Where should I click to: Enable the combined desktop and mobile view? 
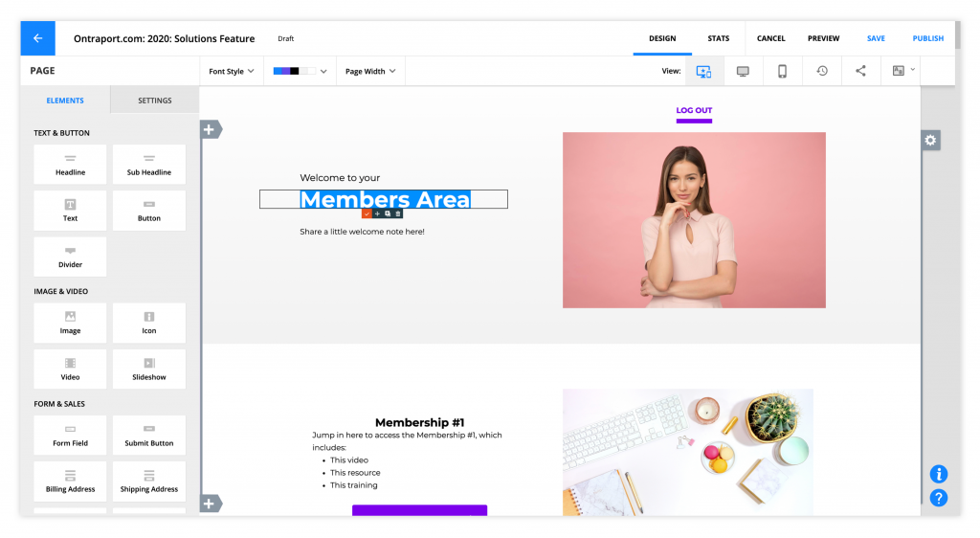pyautogui.click(x=703, y=71)
